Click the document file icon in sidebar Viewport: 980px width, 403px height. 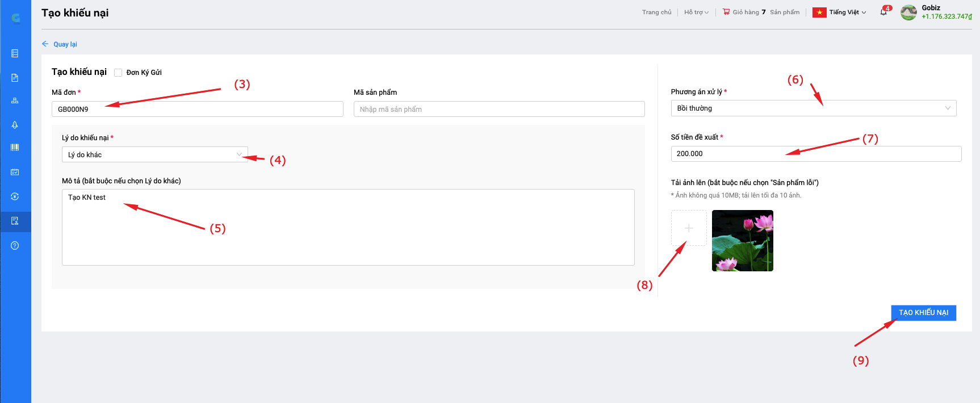pos(15,78)
